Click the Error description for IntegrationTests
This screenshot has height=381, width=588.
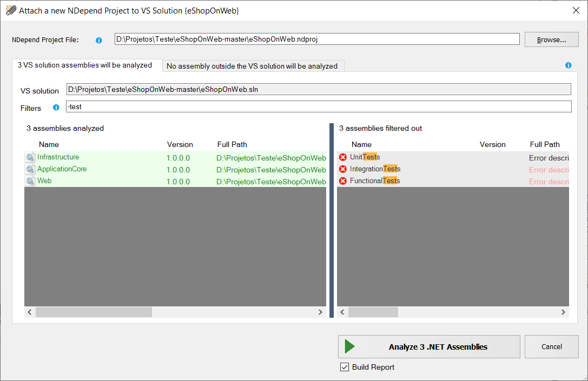[x=549, y=170]
